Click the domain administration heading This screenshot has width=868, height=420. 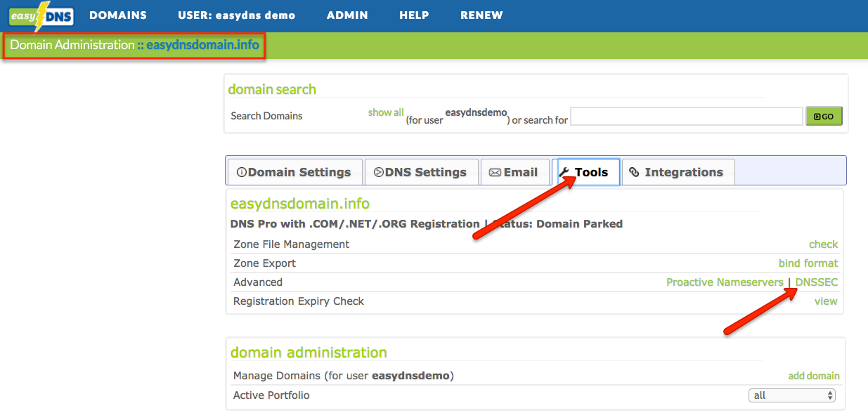point(309,353)
